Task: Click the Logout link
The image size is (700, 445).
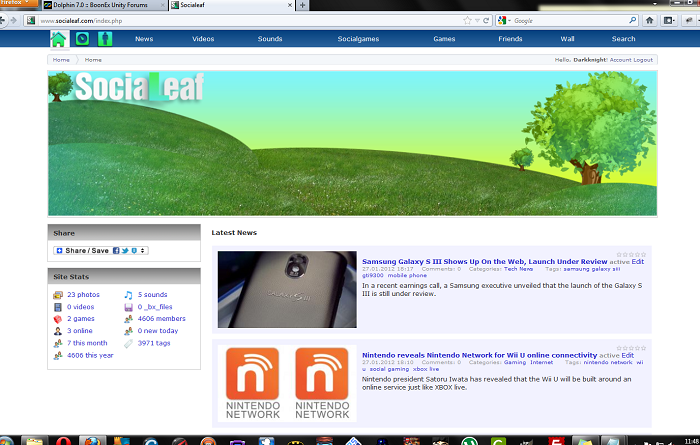Action: click(643, 60)
